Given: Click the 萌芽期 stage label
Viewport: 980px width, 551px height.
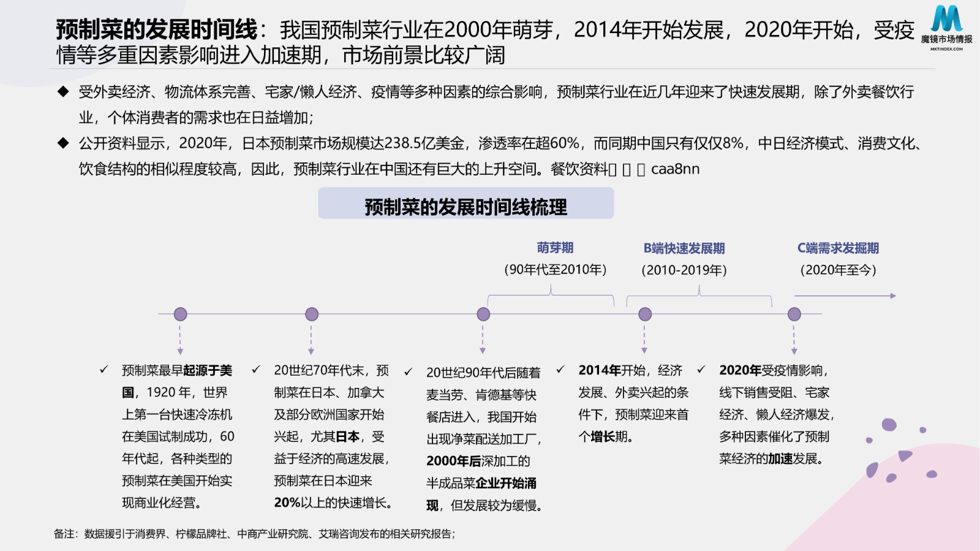Looking at the screenshot, I should 555,248.
